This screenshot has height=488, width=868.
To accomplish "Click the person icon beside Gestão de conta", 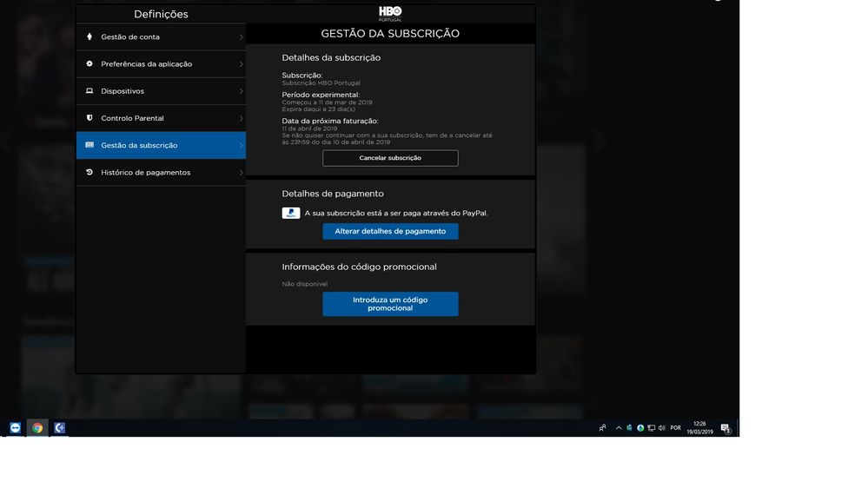I will click(x=89, y=37).
